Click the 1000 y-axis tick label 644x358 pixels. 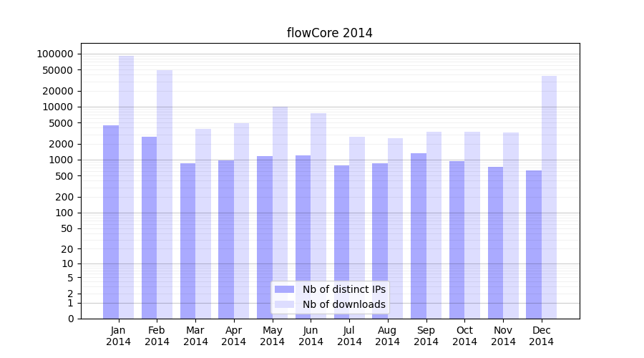point(60,160)
